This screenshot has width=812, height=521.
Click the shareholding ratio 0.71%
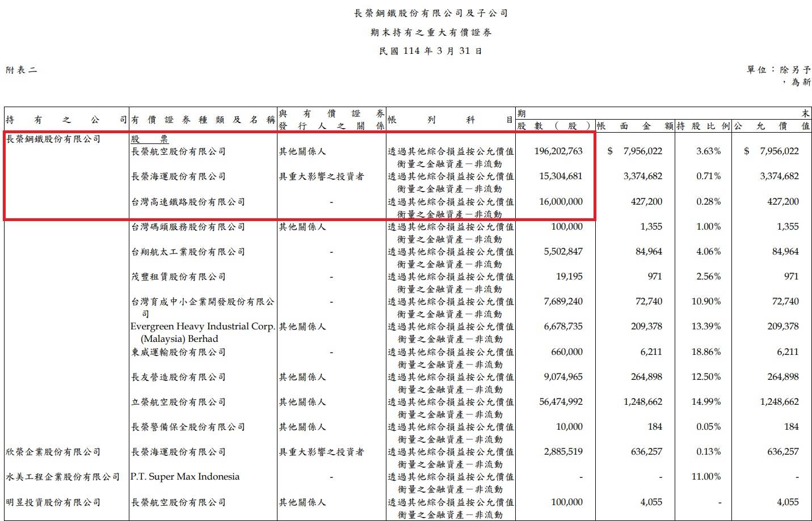pyautogui.click(x=709, y=176)
